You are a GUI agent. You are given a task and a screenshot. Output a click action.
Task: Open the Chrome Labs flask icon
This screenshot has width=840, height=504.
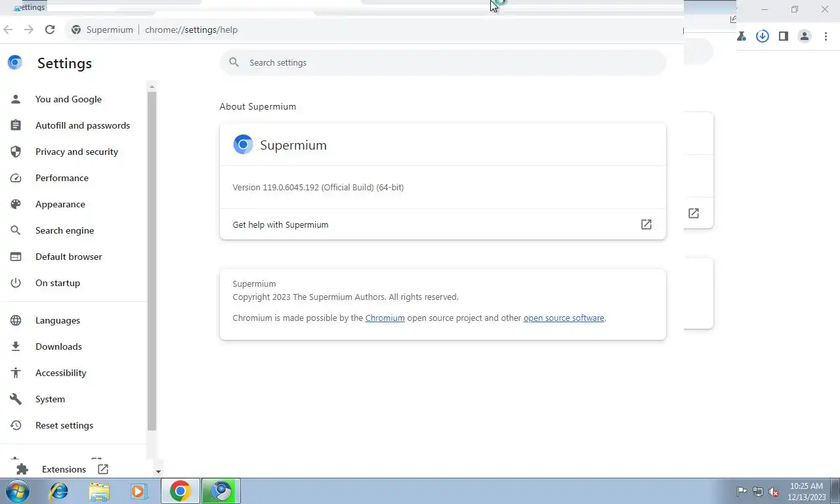coord(742,36)
